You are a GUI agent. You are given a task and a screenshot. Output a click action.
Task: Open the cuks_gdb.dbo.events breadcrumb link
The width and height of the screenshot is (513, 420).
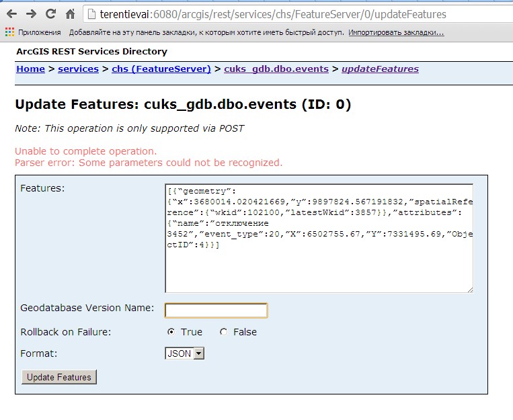pos(276,69)
